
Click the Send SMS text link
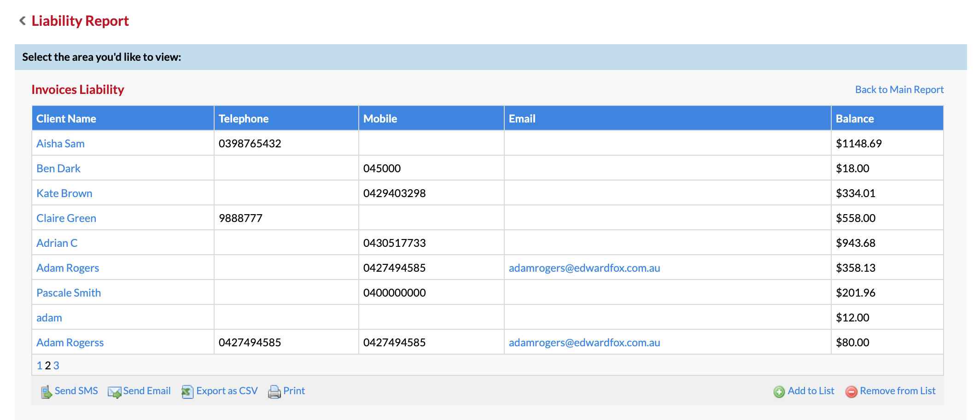pyautogui.click(x=76, y=391)
